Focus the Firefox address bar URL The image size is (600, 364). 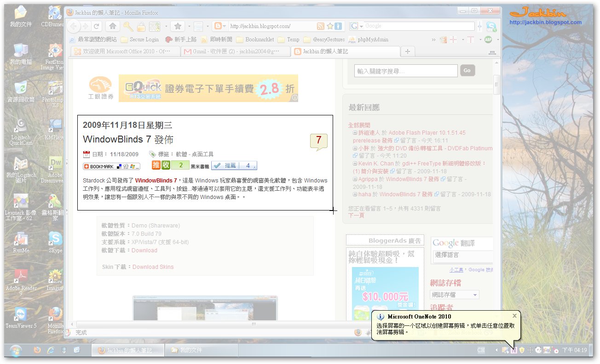click(271, 26)
